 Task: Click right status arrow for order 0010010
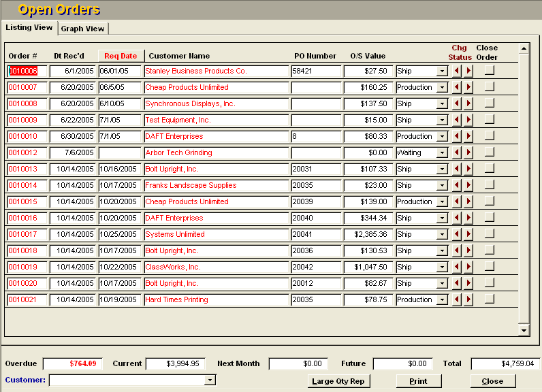pos(468,136)
